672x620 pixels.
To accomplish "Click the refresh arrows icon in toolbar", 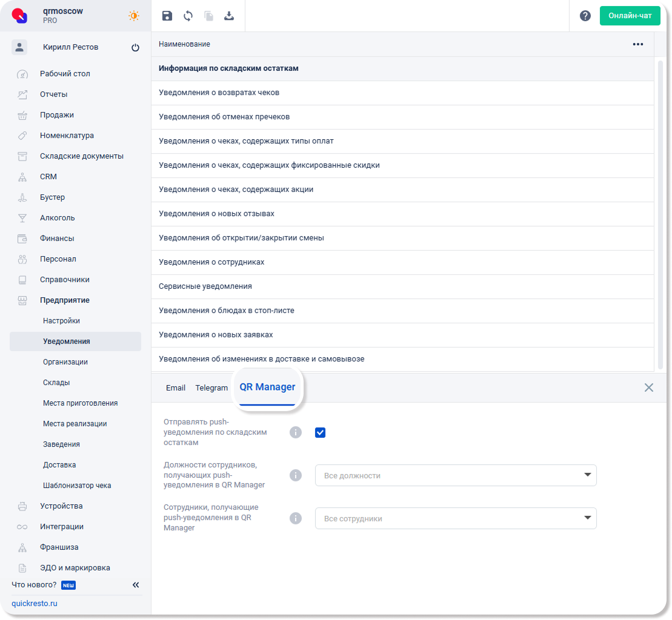I will (188, 16).
